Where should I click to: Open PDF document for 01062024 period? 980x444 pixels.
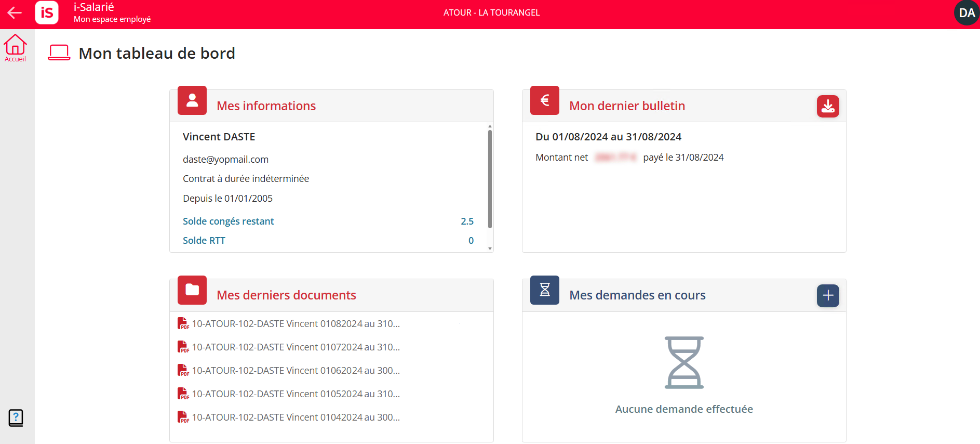(x=289, y=370)
